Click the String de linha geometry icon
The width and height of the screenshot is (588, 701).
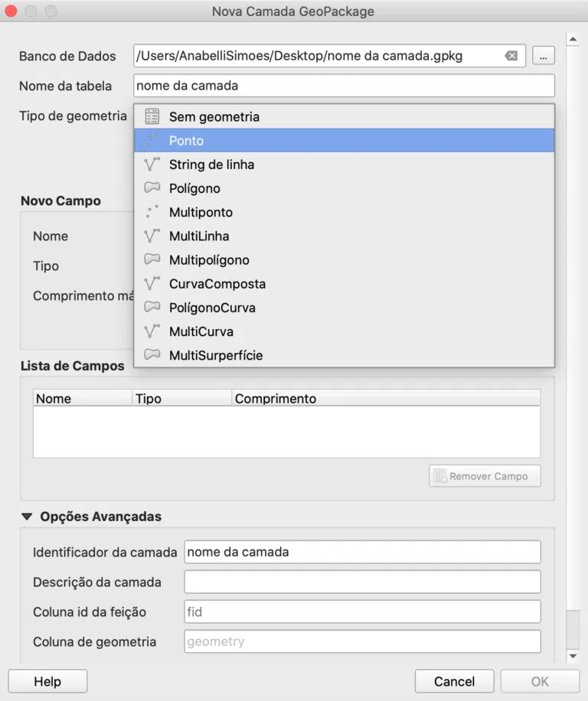click(152, 164)
